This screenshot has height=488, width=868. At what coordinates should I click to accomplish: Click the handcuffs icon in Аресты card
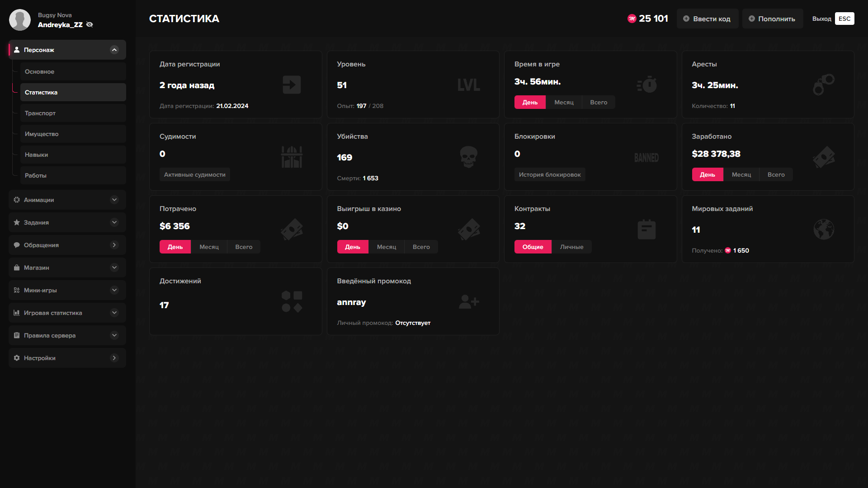coord(824,85)
